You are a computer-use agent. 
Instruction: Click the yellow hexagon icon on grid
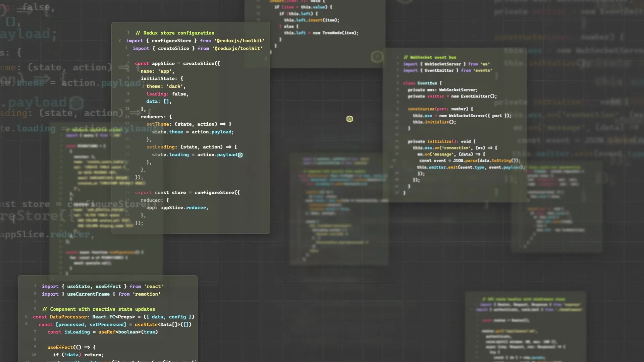tap(350, 119)
